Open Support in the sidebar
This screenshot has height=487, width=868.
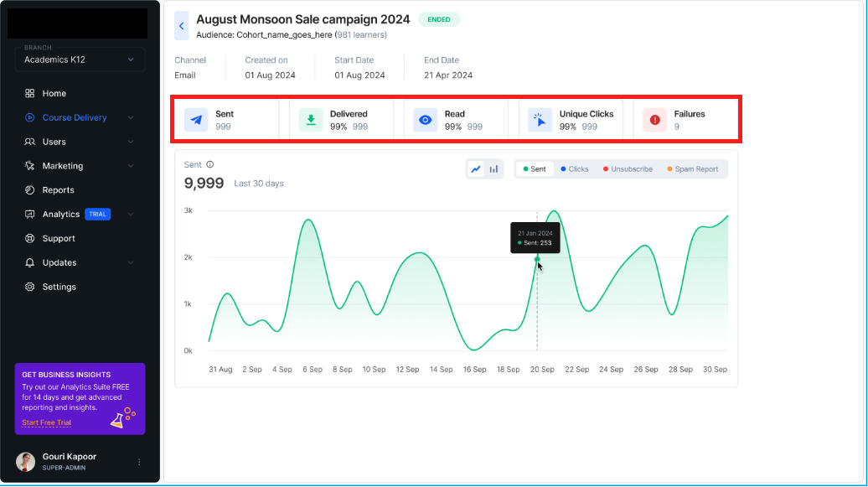tap(59, 238)
